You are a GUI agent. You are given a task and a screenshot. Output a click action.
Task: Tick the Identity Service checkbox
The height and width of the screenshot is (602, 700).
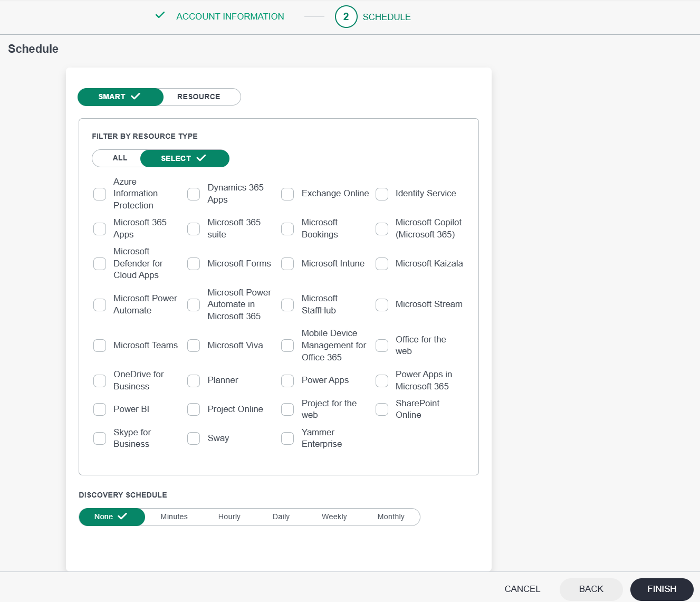point(382,194)
